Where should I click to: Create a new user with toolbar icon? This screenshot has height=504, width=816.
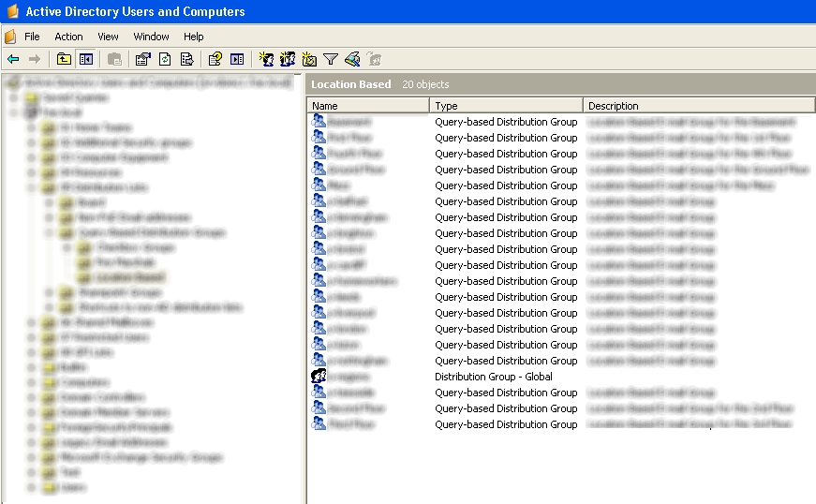point(266,59)
